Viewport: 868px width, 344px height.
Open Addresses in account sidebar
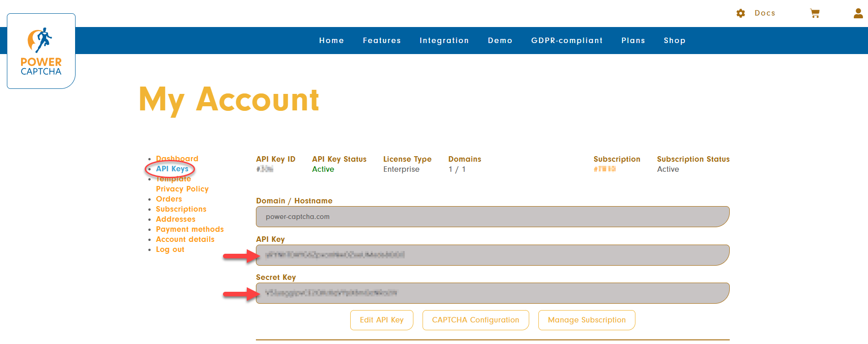[x=176, y=219]
